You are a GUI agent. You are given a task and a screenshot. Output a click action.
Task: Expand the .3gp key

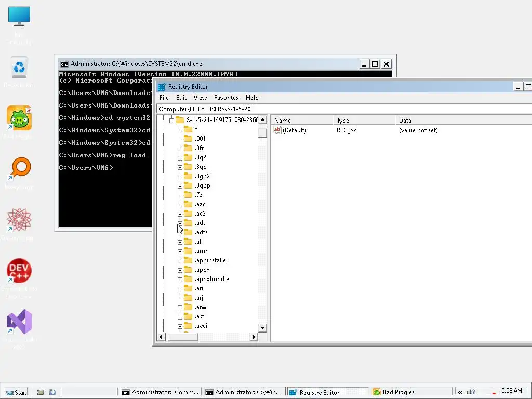(180, 167)
